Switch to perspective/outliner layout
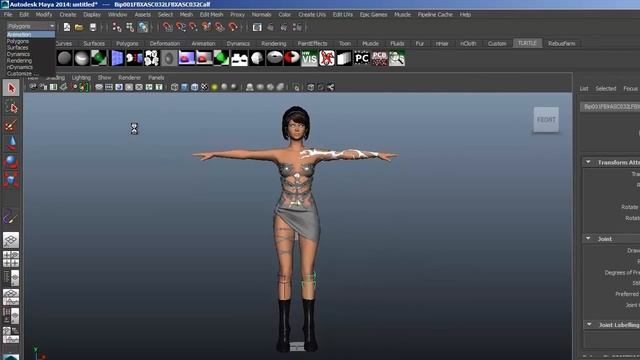Screen dimensions: 640x360 tap(11, 278)
